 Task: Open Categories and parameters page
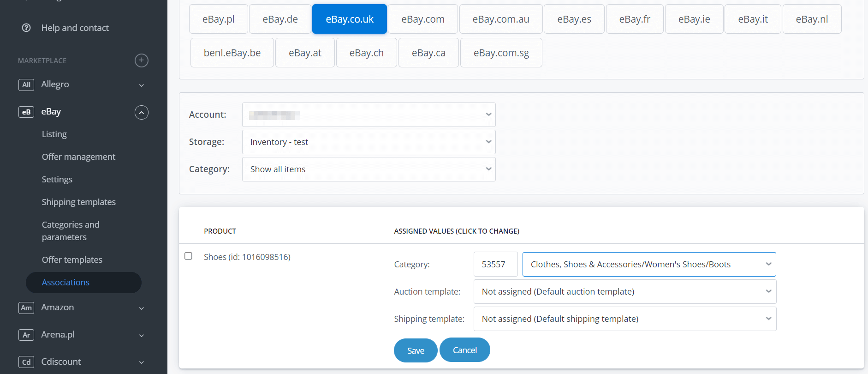tap(71, 231)
